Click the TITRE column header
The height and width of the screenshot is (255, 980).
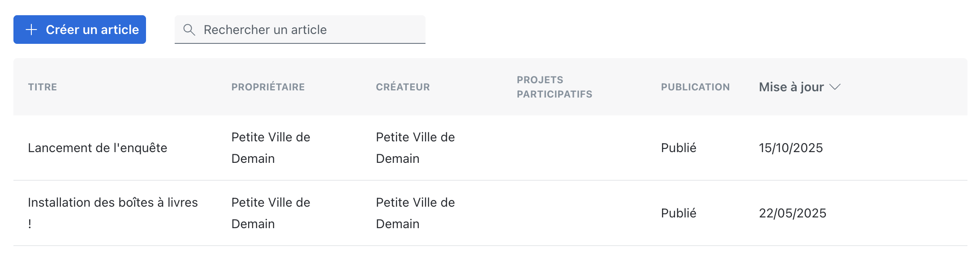click(43, 87)
